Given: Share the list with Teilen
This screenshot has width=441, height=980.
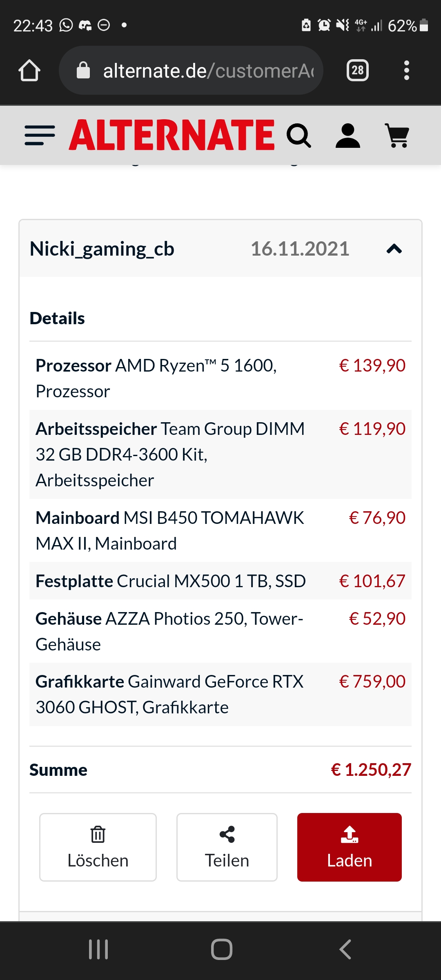Looking at the screenshot, I should tap(227, 847).
